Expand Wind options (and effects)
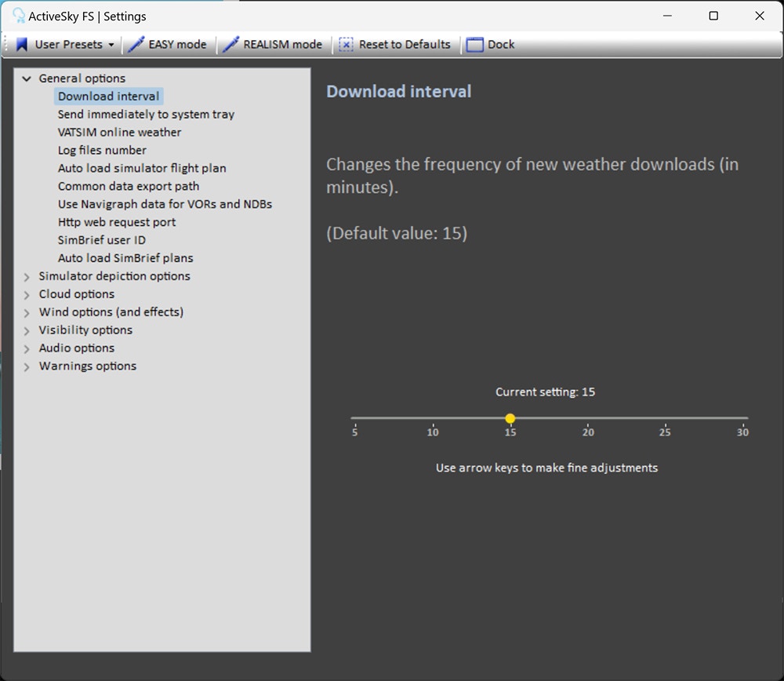Viewport: 784px width, 681px height. 27,313
